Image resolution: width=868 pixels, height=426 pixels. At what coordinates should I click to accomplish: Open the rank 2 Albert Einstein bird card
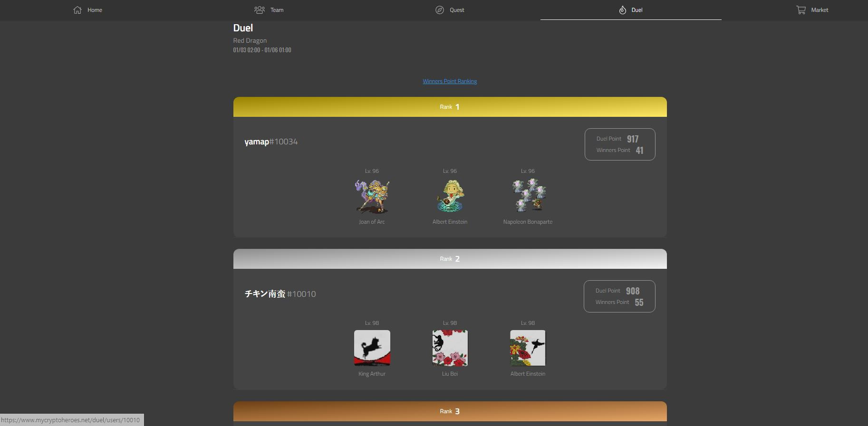tap(528, 348)
